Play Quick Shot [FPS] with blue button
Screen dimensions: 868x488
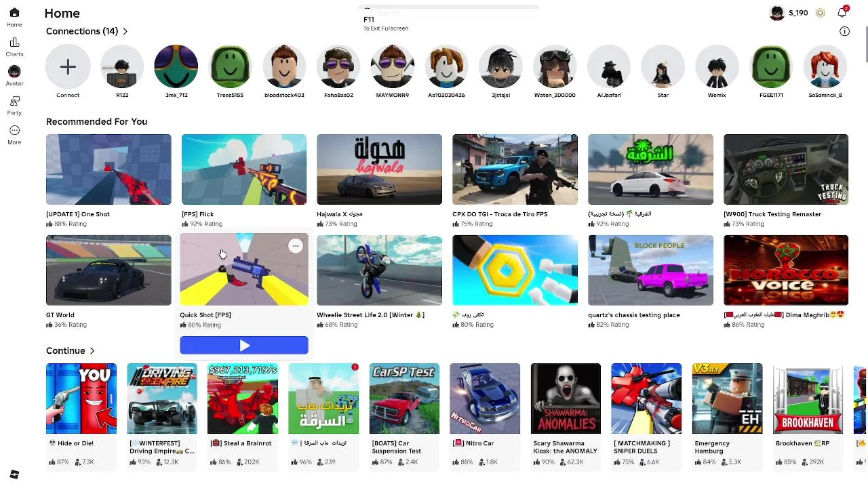[x=244, y=346]
